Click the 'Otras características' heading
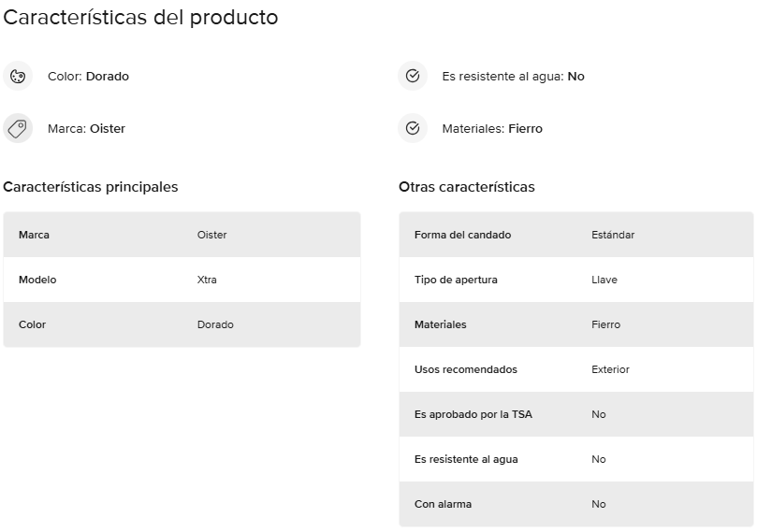This screenshot has height=532, width=757. click(x=467, y=187)
